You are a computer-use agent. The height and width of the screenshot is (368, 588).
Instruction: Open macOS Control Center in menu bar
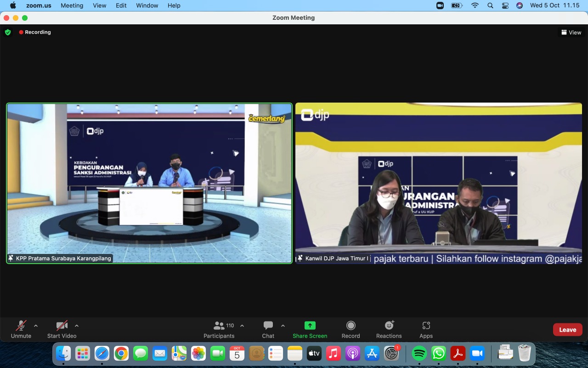[505, 6]
